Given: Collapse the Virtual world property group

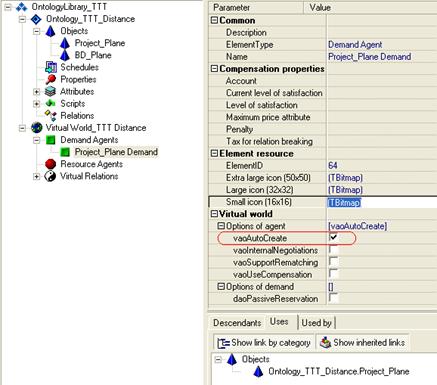Looking at the screenshot, I should point(214,214).
